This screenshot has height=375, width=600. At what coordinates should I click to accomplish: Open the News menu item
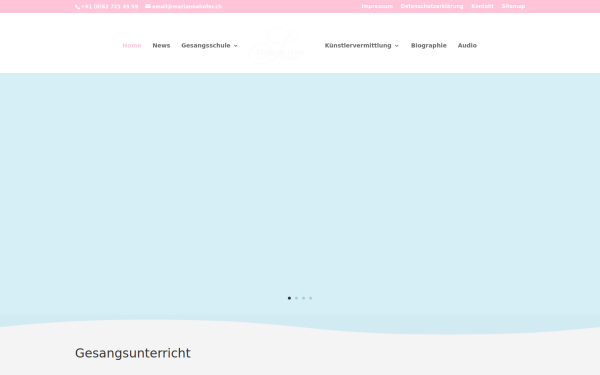click(161, 46)
